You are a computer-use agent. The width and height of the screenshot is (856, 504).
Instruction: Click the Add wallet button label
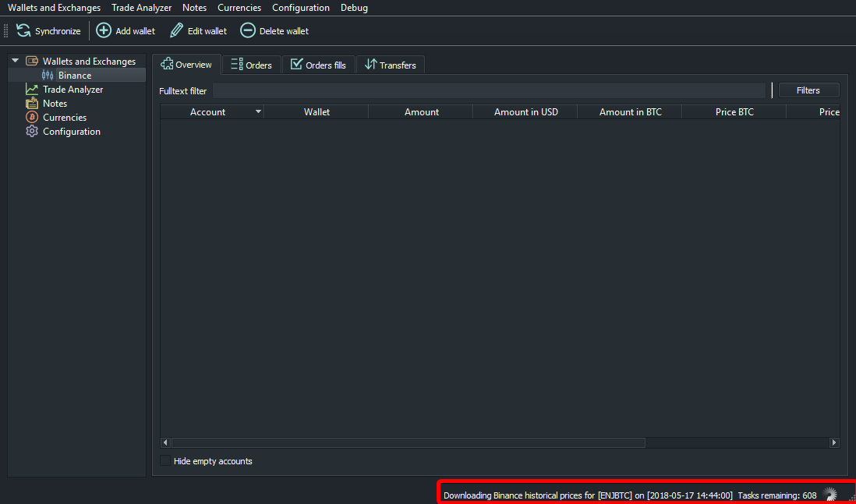click(x=136, y=31)
